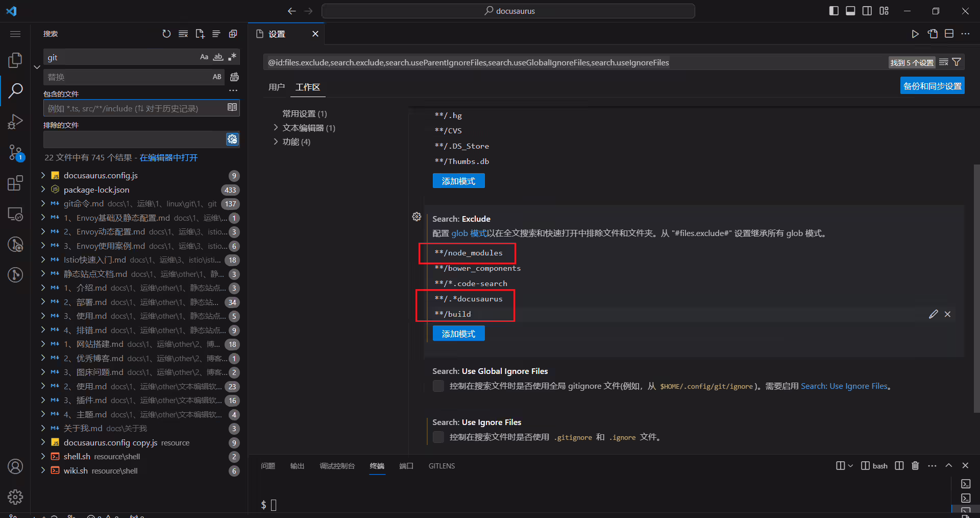The image size is (980, 518).
Task: Click 添加模式 below Thumbs.db pattern
Action: point(458,181)
